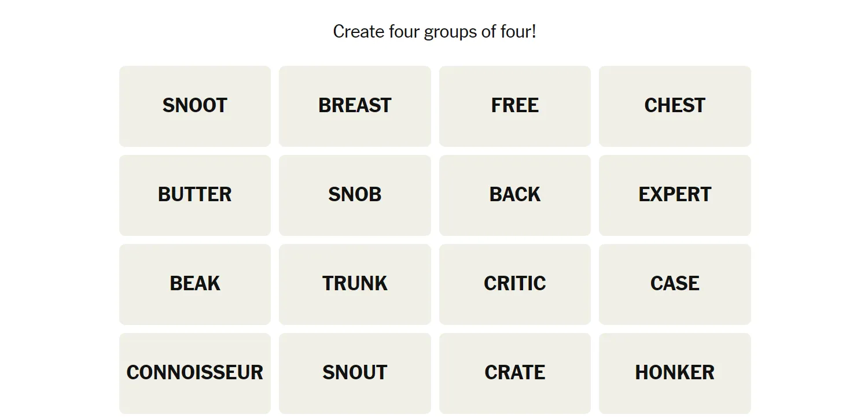This screenshot has width=868, height=418.
Task: Select the CONNOISSEUR tile
Action: coord(195,373)
